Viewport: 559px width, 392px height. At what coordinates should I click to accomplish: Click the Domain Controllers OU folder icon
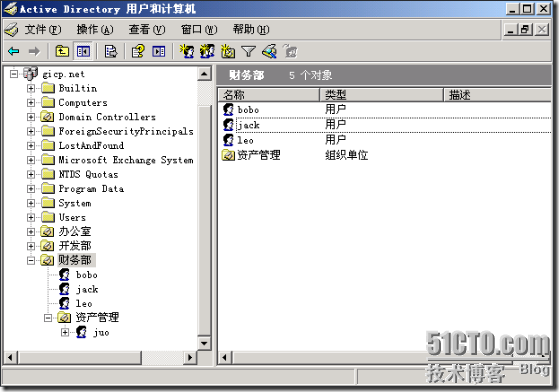[47, 117]
